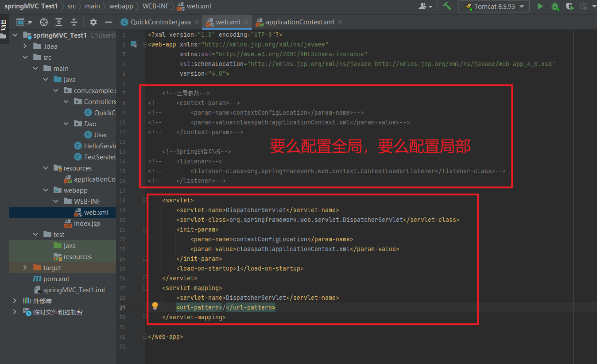Select pom.xml in project tree
This screenshot has width=597, height=364.
[x=56, y=279]
